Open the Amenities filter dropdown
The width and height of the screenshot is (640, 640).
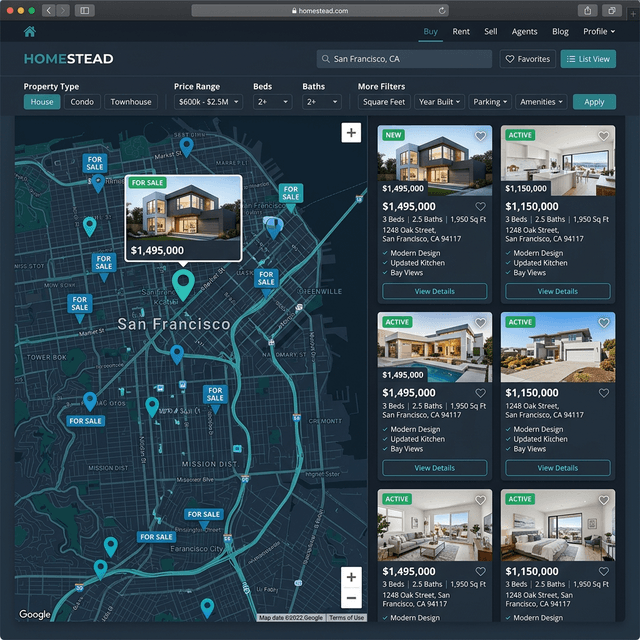click(x=541, y=102)
